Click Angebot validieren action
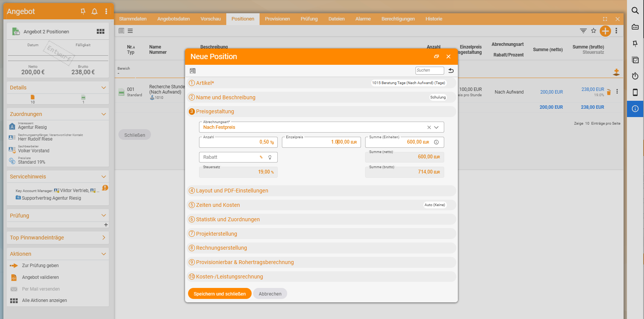 tap(40, 277)
